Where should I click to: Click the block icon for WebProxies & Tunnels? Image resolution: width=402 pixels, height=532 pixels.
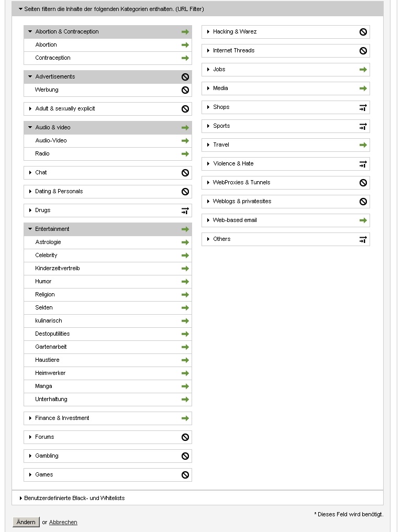363,183
